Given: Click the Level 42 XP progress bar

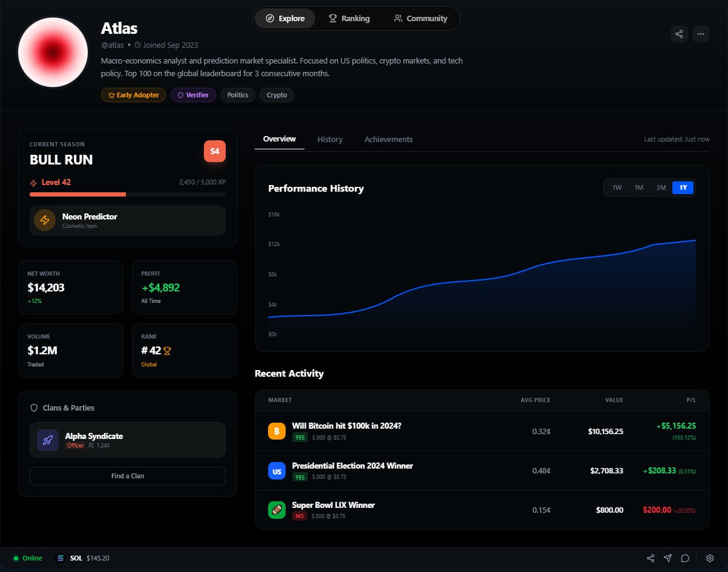Looking at the screenshot, I should point(128,194).
